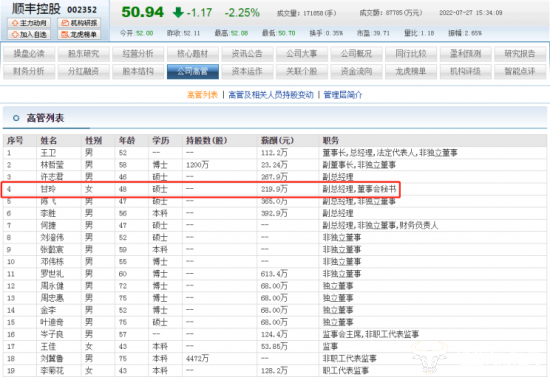Click the 112.2万 salary value
Viewport: 550px width, 377px height.
coord(274,153)
